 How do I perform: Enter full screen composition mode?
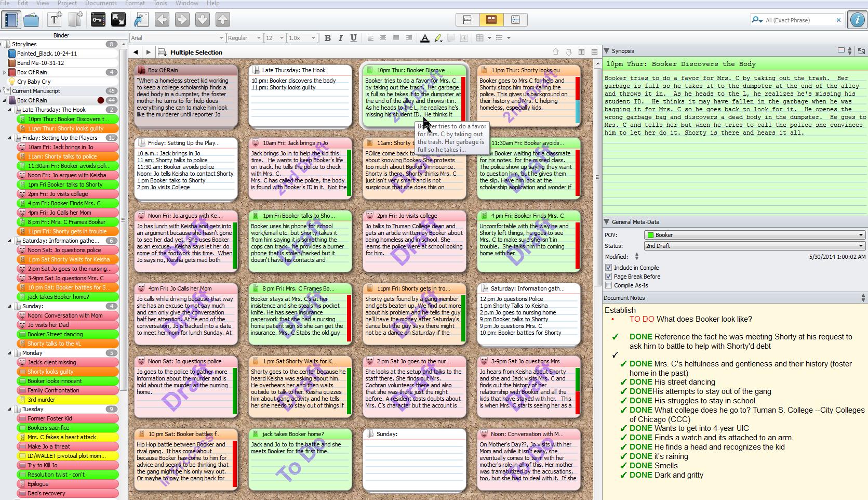(118, 20)
